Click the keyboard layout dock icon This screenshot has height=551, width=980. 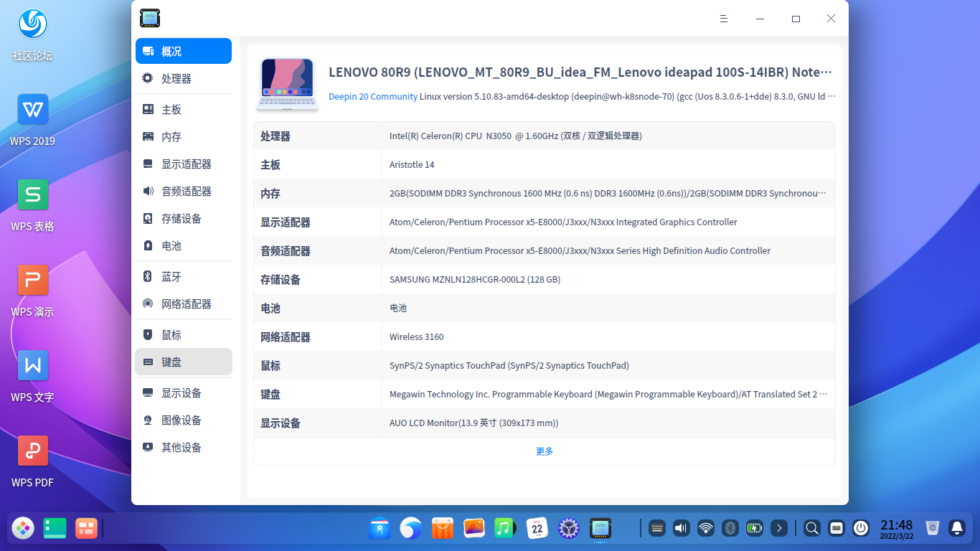[837, 529]
